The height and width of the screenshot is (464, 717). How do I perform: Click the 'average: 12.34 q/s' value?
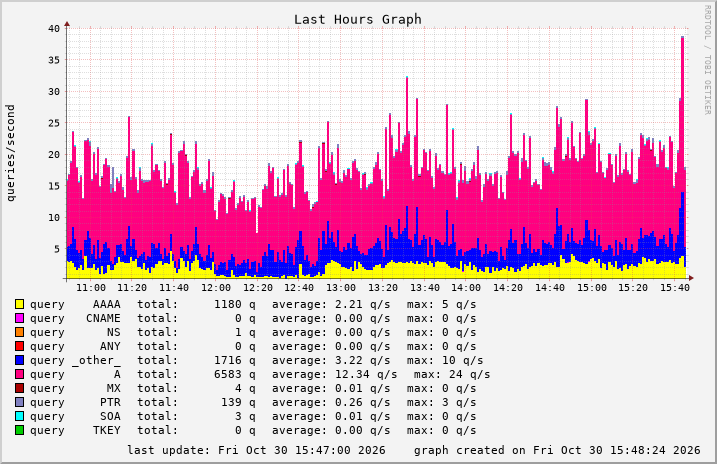tap(335, 374)
